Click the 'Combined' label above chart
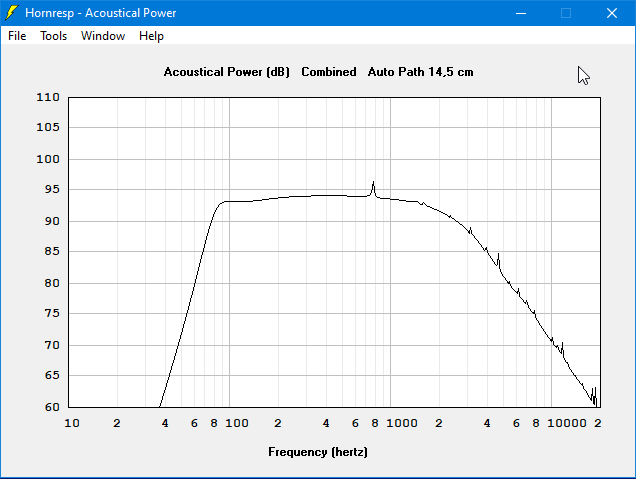Viewport: 636px width, 479px height. tap(329, 72)
